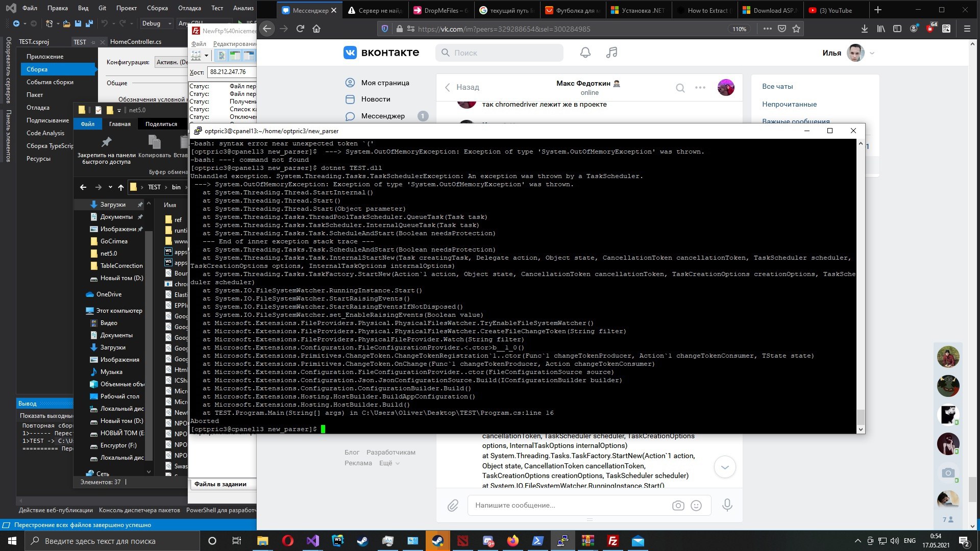Click the Firefox reload page icon
This screenshot has height=551, width=980.
300,29
